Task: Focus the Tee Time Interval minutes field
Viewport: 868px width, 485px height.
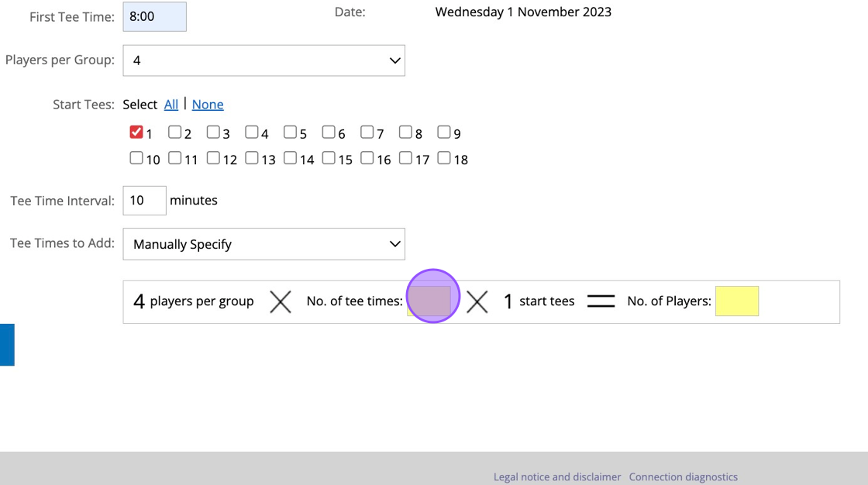Action: click(144, 201)
